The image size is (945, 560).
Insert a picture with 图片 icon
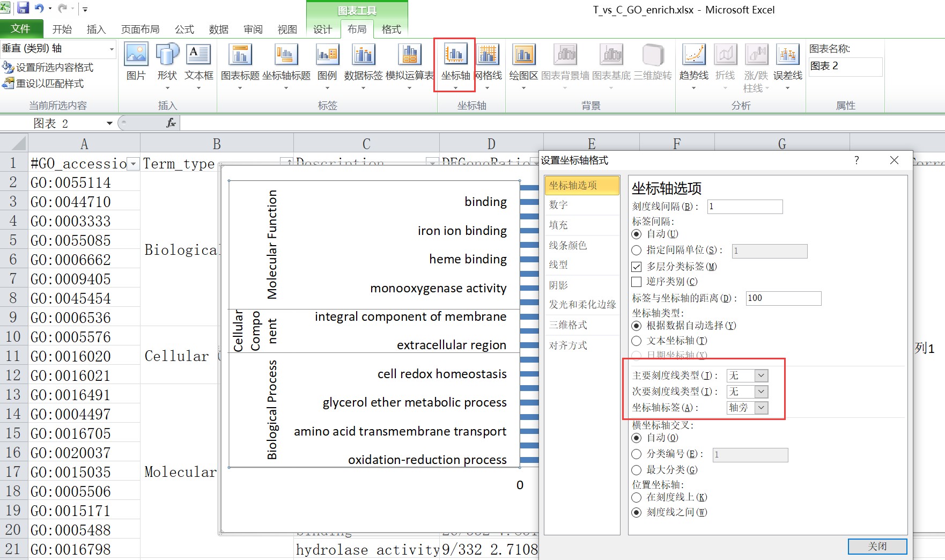136,62
